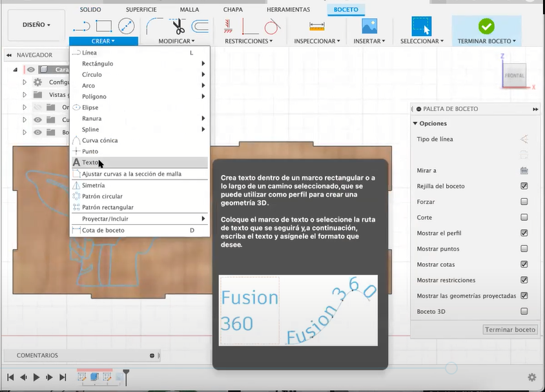The height and width of the screenshot is (392, 545).
Task: Add a comment with plus icon
Action: pos(152,355)
